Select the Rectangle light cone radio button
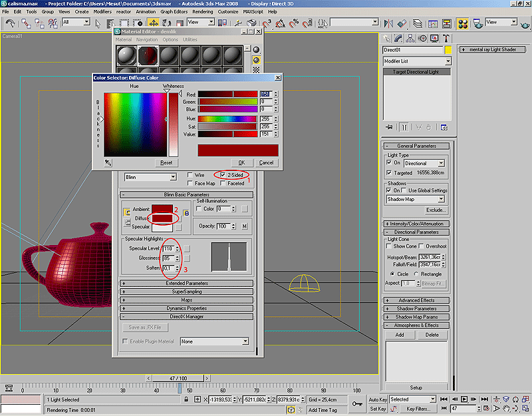Screen dimensions: 532x416 tap(417, 274)
